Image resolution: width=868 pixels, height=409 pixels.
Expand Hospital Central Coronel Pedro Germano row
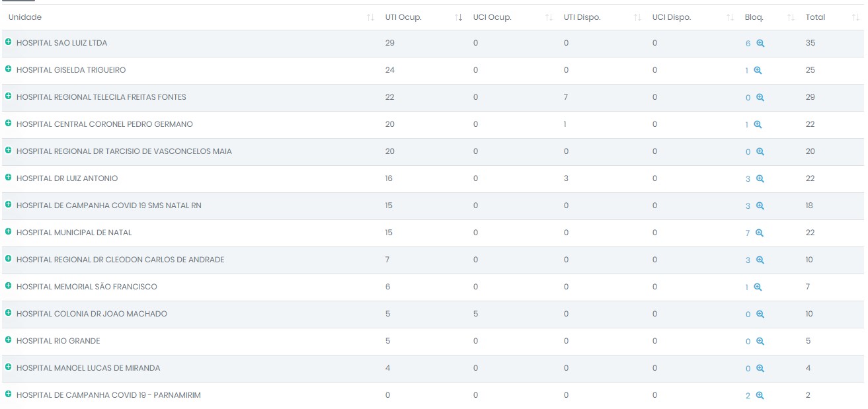coord(9,124)
